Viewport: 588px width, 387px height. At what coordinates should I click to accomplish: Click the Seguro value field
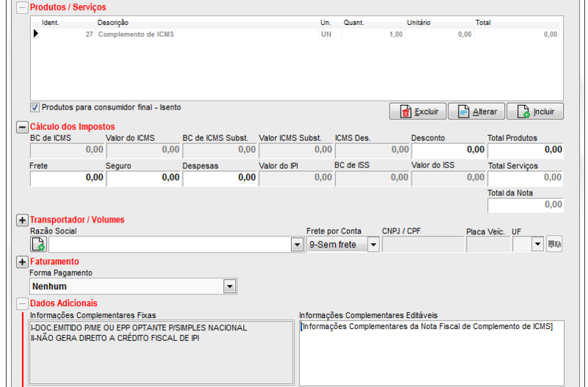pos(143,178)
